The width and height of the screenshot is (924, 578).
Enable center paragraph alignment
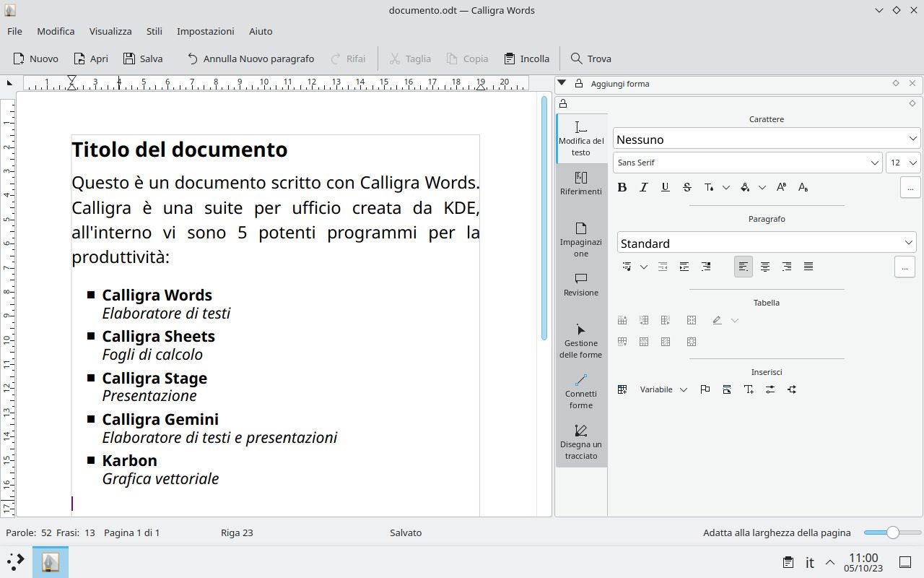pyautogui.click(x=765, y=267)
